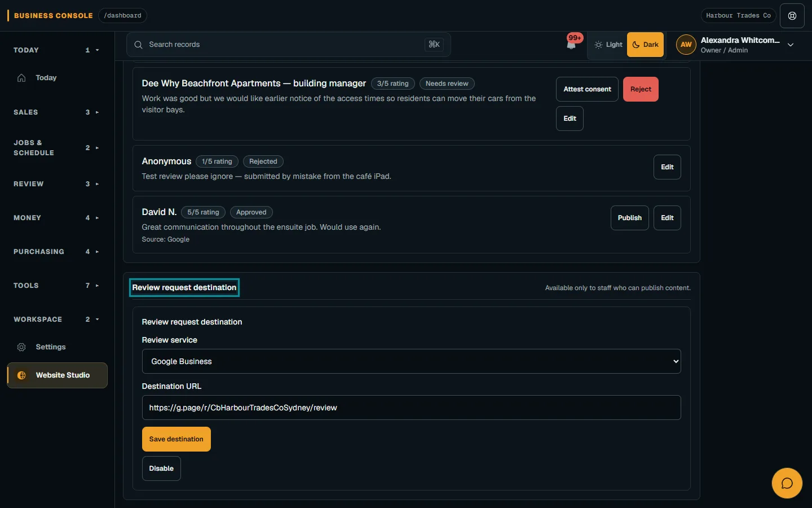The width and height of the screenshot is (812, 508).
Task: Publish David N.'s review
Action: click(629, 218)
